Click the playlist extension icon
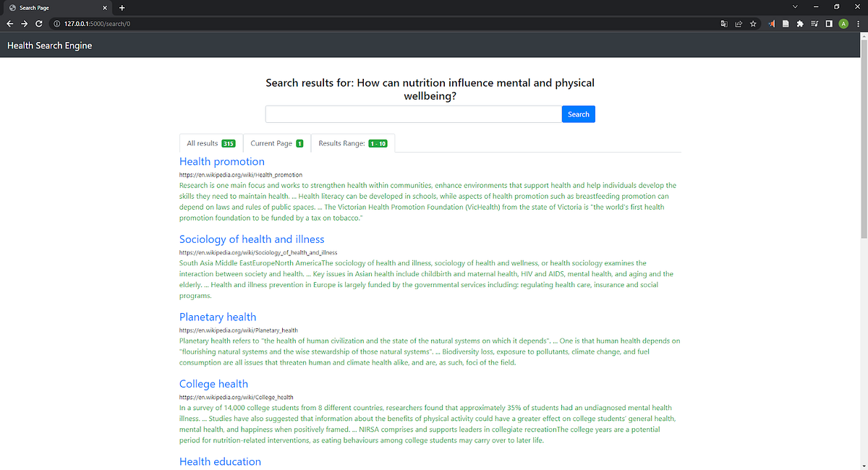The width and height of the screenshot is (868, 470). [814, 23]
